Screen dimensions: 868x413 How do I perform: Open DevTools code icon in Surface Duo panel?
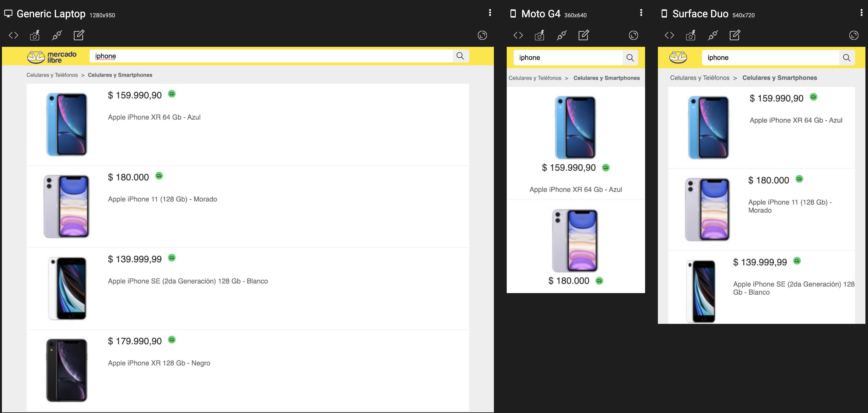(669, 35)
